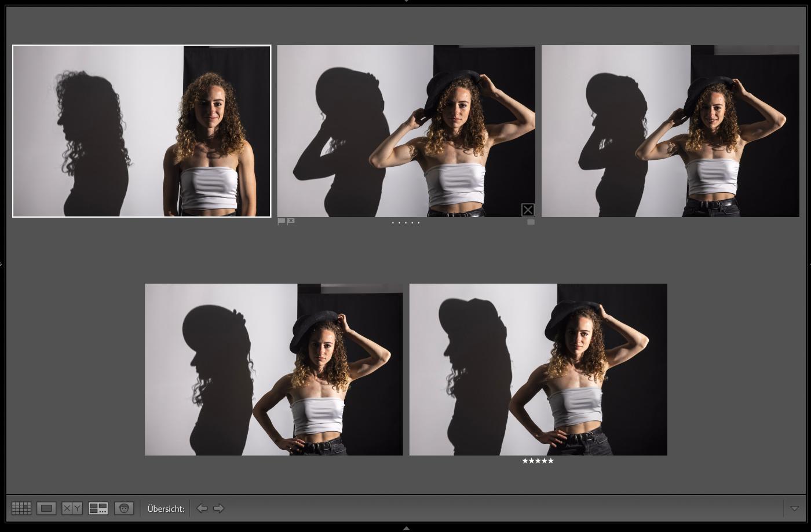Open the XY Compare view
Screen dimensions: 811x532
72,508
